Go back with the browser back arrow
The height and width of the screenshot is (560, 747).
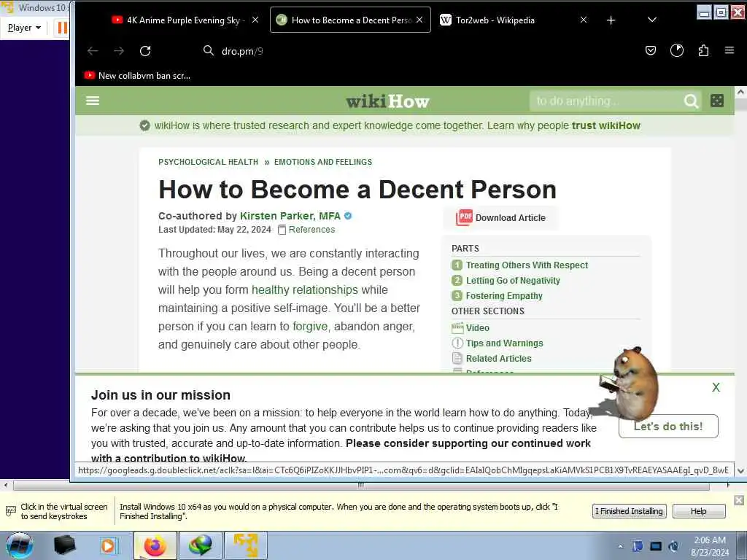(x=93, y=51)
